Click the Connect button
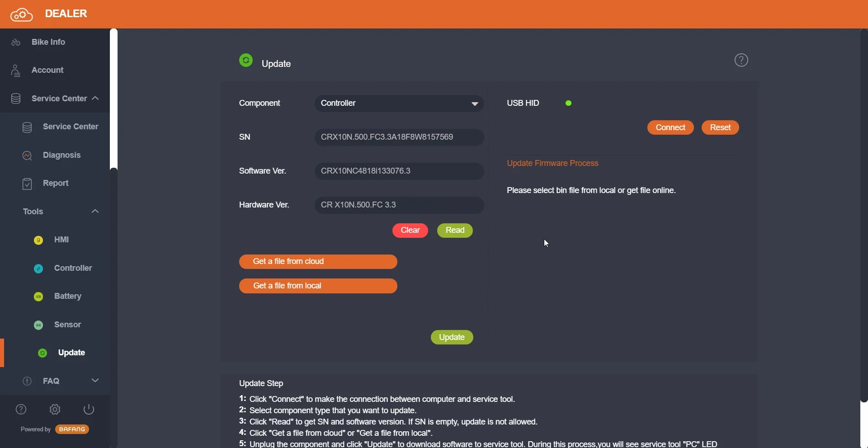Viewport: 868px width, 448px height. point(670,128)
